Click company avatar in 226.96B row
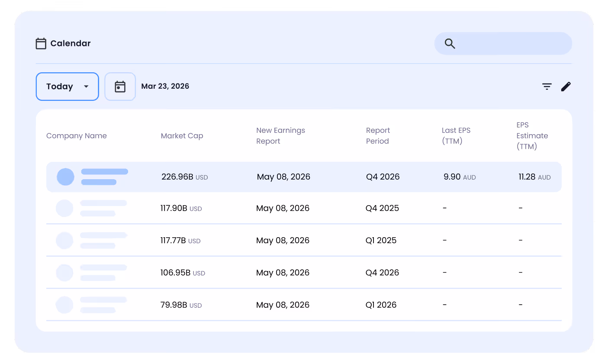Viewport: 608px width, 364px height. tap(65, 177)
